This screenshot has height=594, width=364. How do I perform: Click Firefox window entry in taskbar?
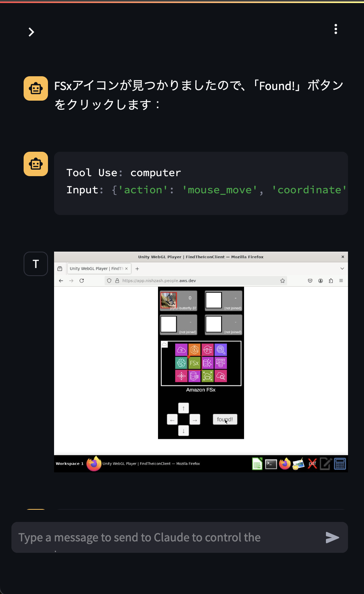point(144,464)
